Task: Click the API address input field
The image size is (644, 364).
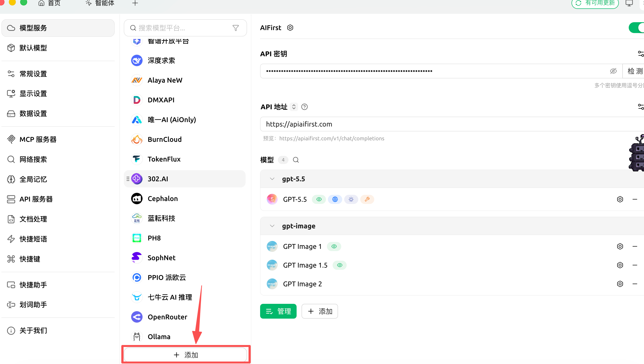Action: [x=452, y=124]
